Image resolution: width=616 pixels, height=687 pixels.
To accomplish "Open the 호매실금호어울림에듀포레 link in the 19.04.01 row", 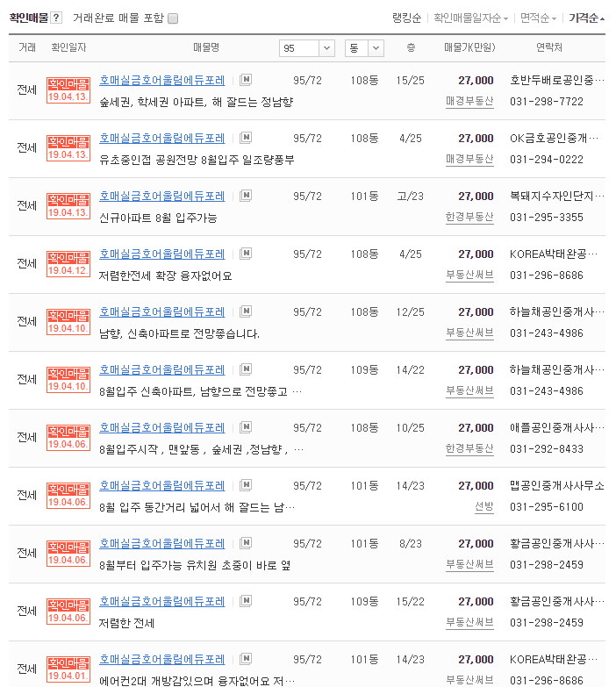I will [162, 659].
